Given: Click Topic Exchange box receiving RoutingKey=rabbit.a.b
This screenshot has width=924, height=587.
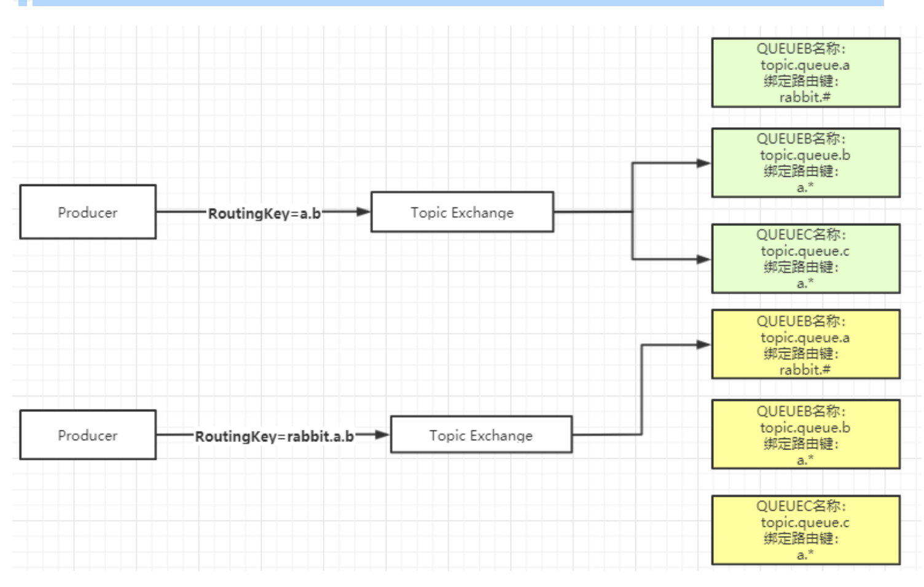Looking at the screenshot, I should pos(481,435).
